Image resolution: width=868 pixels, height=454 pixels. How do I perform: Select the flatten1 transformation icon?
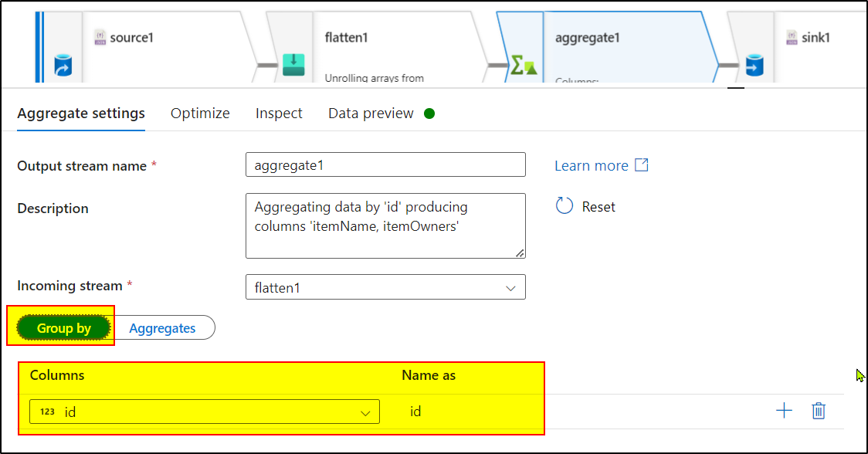coord(293,64)
